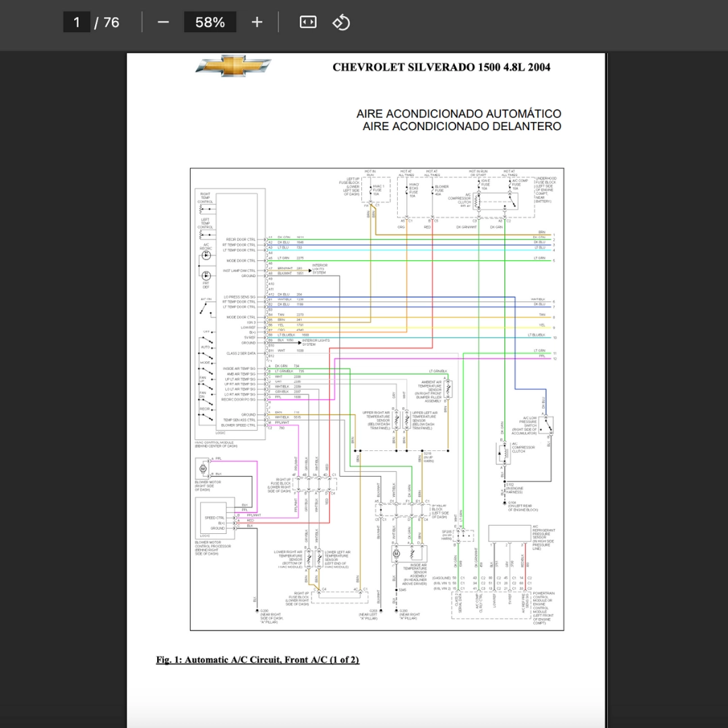728x728 pixels.
Task: Click the page number input field
Action: click(77, 22)
